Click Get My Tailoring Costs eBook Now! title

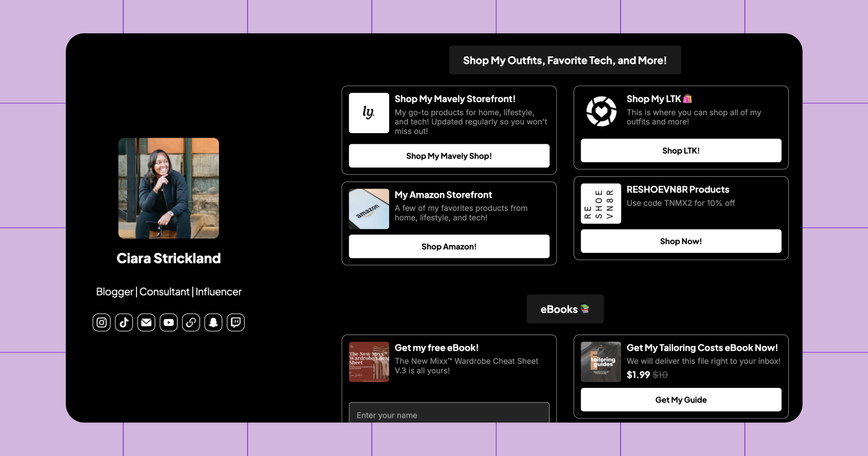point(702,348)
